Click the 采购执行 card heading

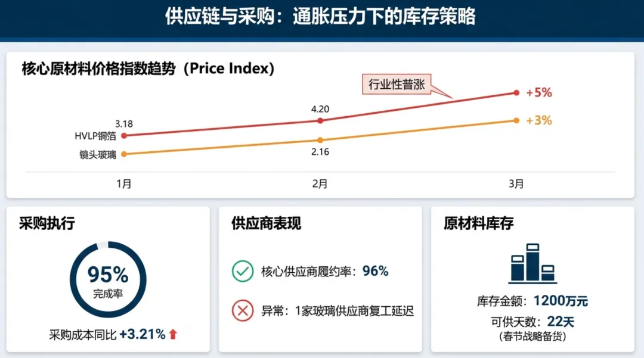point(47,223)
